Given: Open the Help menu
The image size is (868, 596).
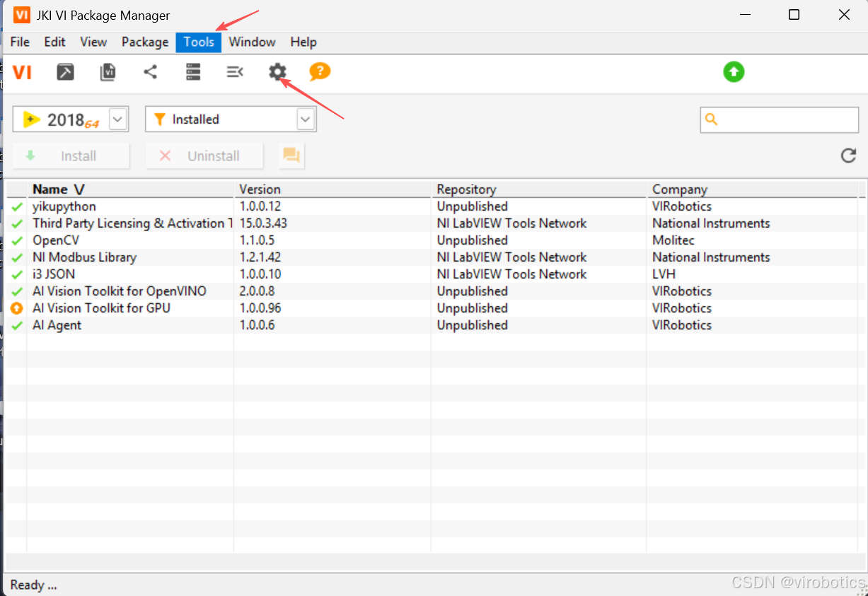Looking at the screenshot, I should [303, 42].
